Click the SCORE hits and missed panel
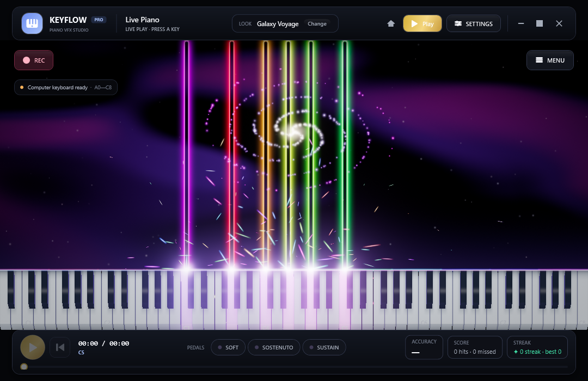 coord(475,347)
